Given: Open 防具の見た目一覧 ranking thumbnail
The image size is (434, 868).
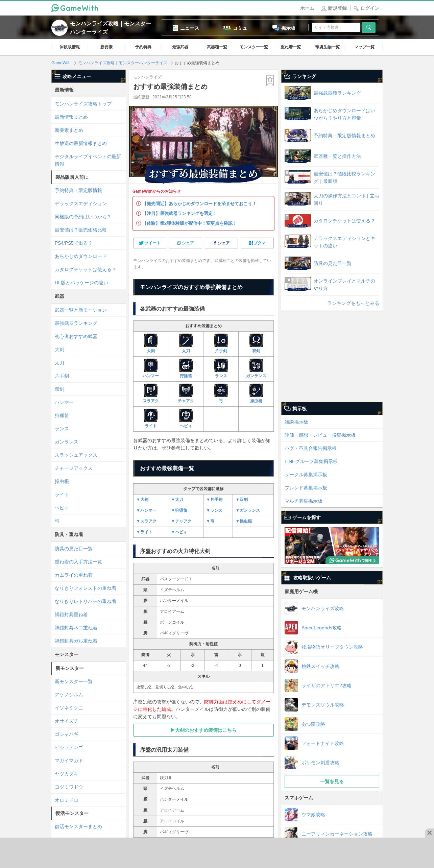Looking at the screenshot, I should 298,263.
